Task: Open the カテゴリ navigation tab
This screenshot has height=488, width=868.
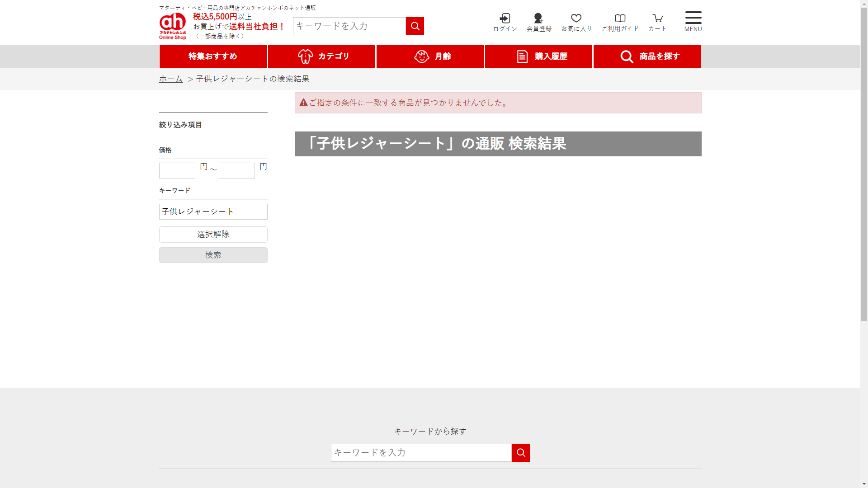Action: click(321, 56)
